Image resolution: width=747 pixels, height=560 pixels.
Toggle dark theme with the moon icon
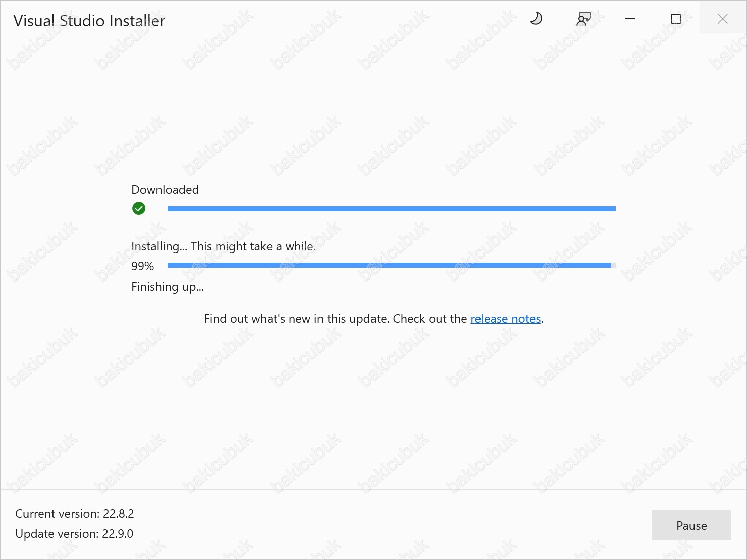[x=536, y=19]
